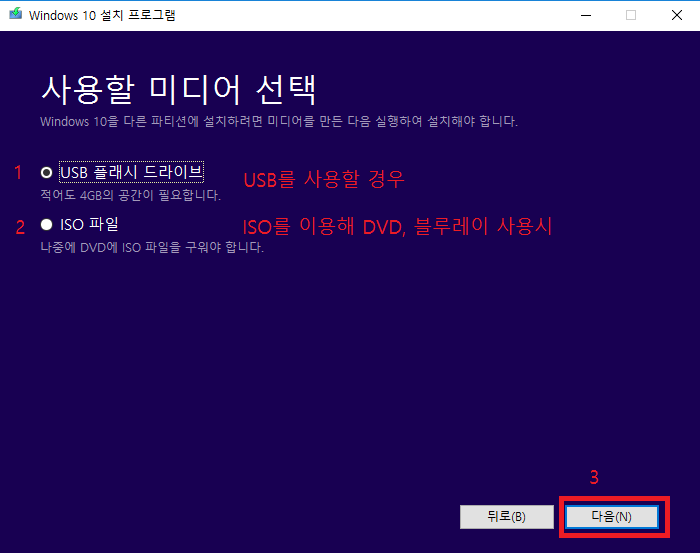Click the title bar text Windows 10 설치 프로그램
Viewport: 700px width, 553px height.
tap(102, 15)
